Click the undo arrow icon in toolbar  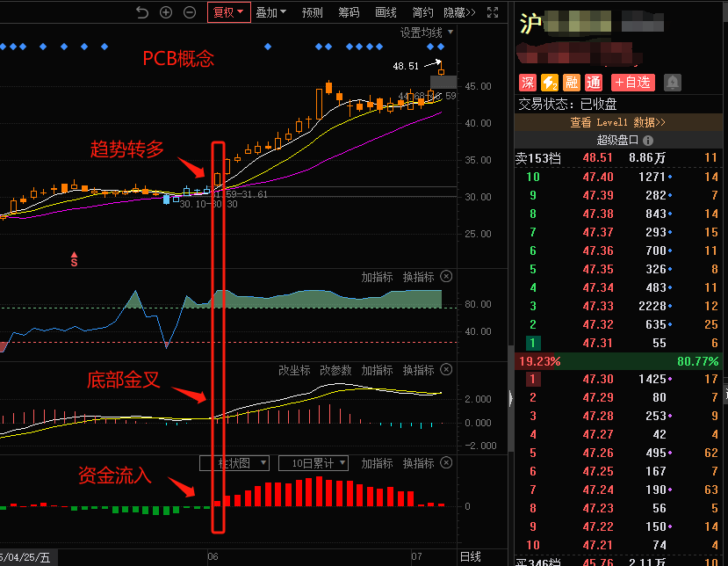(x=143, y=12)
